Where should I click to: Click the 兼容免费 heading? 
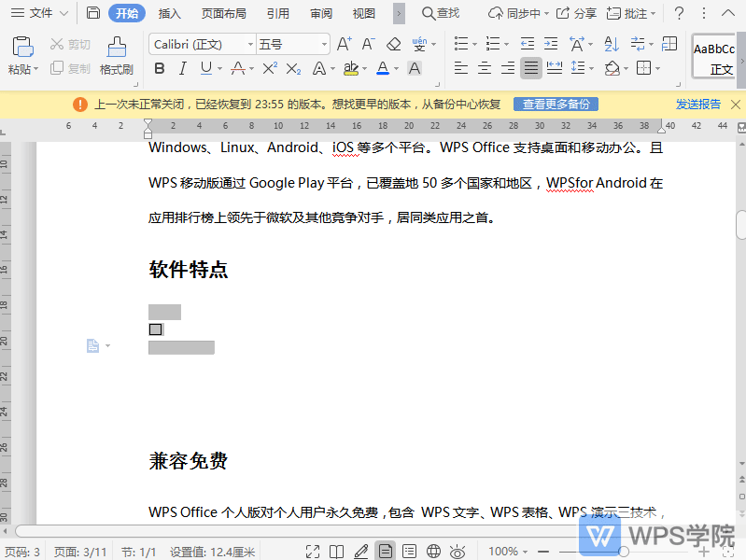[x=189, y=461]
